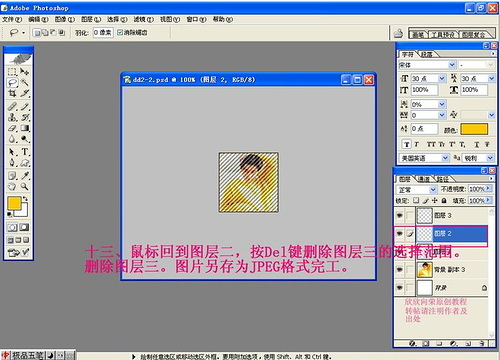Select the Path Selection tool

click(12, 152)
